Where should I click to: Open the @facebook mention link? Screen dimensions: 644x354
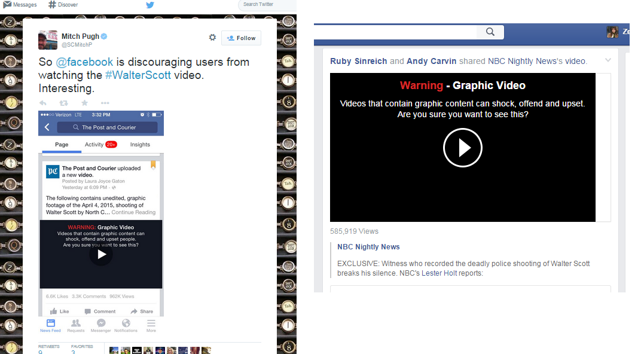pyautogui.click(x=84, y=62)
